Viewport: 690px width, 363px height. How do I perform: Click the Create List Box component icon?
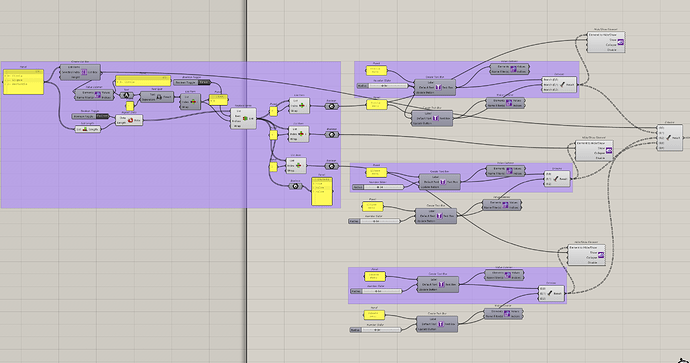pos(84,72)
